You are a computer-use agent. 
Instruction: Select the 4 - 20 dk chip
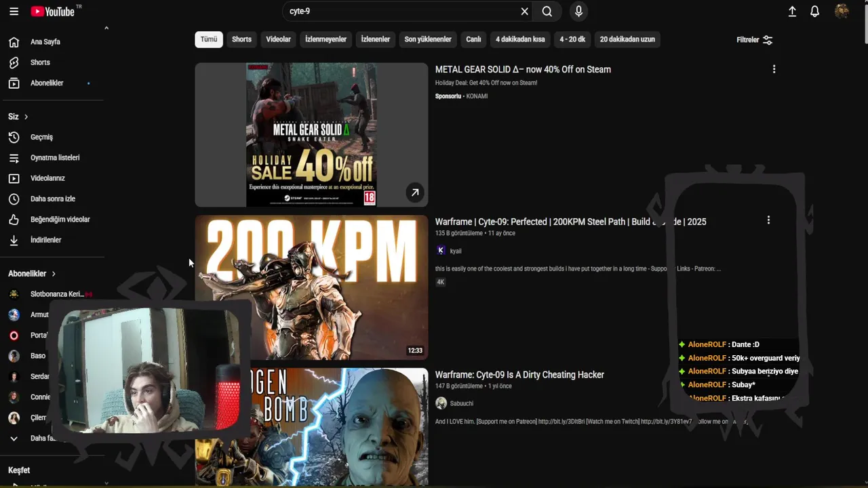(572, 39)
